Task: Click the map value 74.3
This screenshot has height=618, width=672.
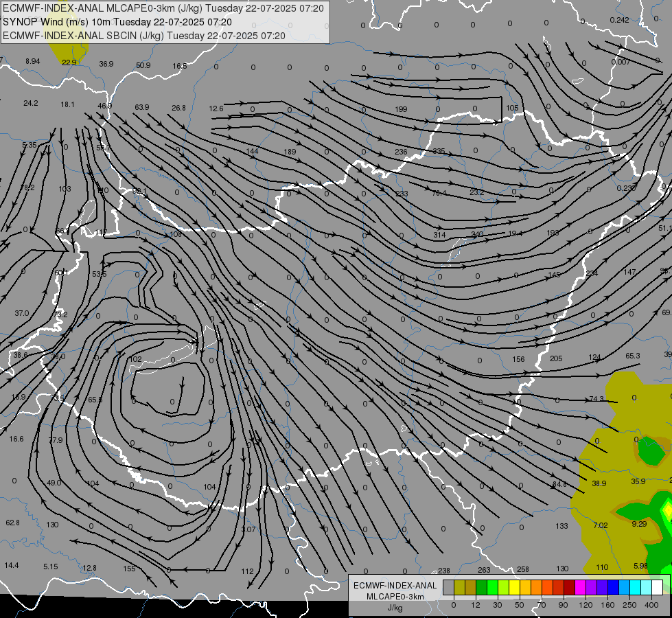Action: pos(596,399)
